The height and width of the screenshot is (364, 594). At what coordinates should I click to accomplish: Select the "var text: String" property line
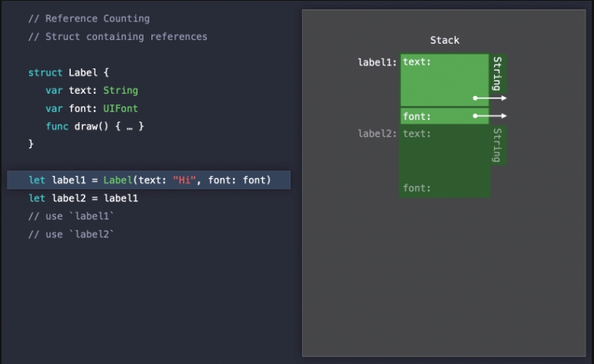click(x=91, y=91)
